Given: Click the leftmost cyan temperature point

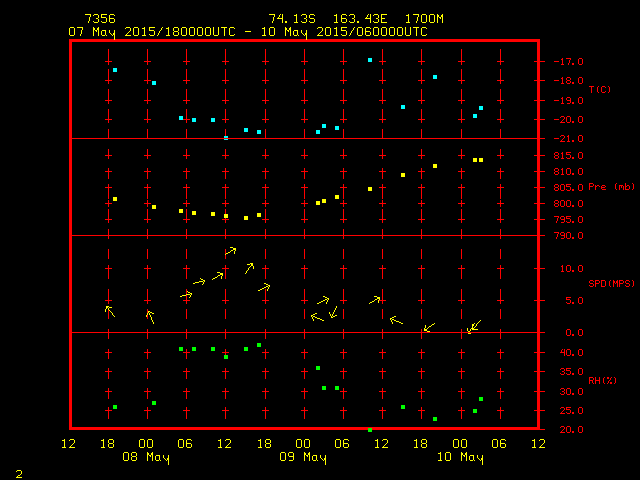Looking at the screenshot, I should 115,70.
